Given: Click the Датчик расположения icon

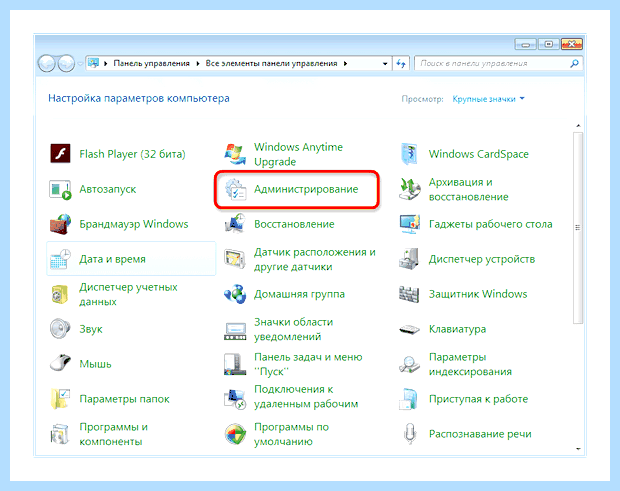Looking at the screenshot, I should coord(235,259).
